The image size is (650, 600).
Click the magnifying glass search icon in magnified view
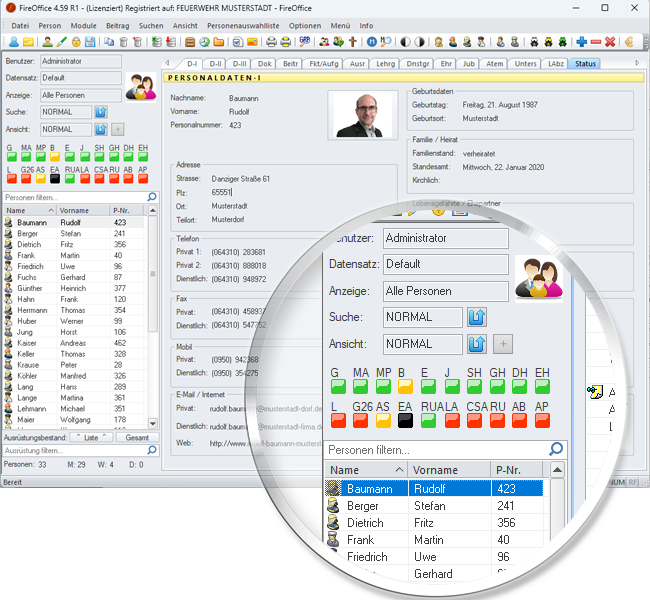click(x=556, y=450)
